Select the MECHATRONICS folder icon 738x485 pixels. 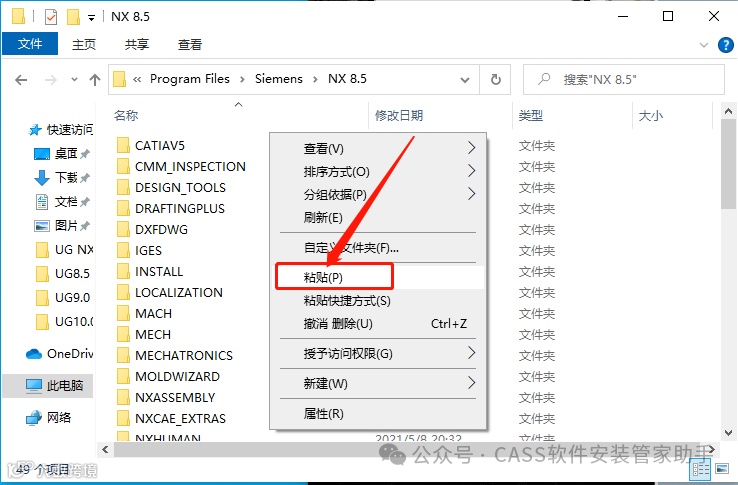tap(123, 355)
